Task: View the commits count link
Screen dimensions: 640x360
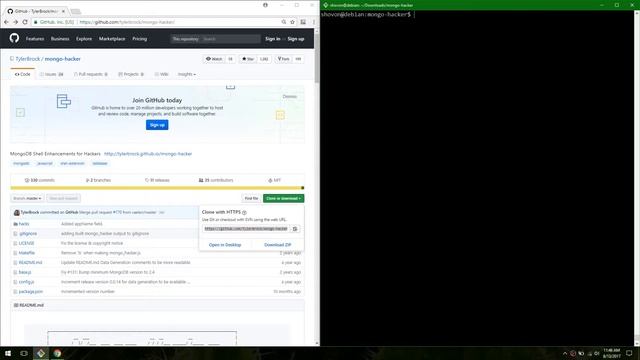Action: click(40, 180)
